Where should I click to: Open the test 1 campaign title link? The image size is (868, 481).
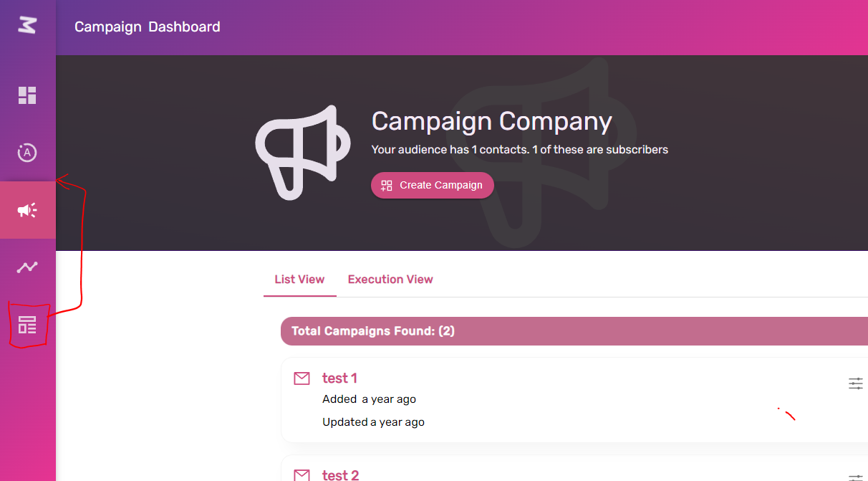pyautogui.click(x=339, y=378)
